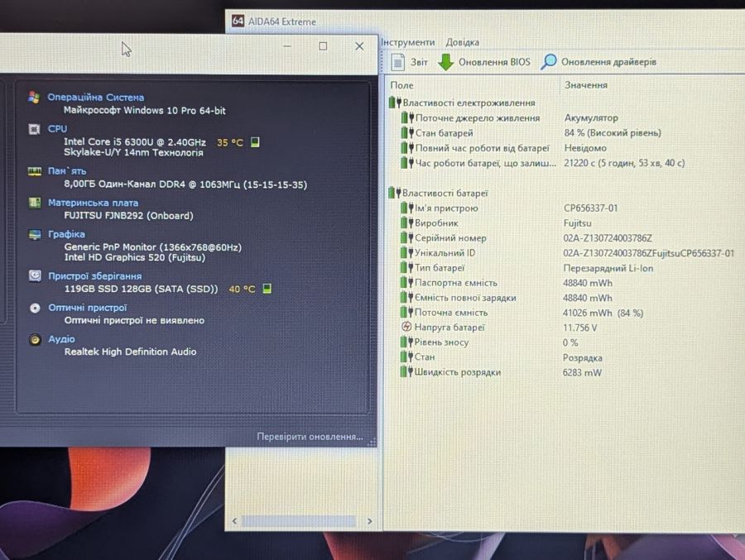745x560 pixels.
Task: Open the Пам`ять section link
Action: [67, 171]
